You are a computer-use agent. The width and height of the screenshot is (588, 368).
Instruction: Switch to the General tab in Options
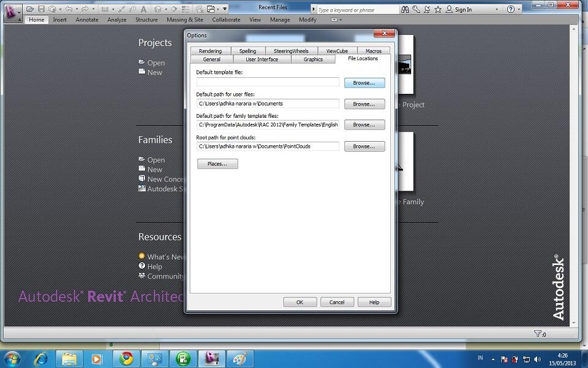point(211,59)
